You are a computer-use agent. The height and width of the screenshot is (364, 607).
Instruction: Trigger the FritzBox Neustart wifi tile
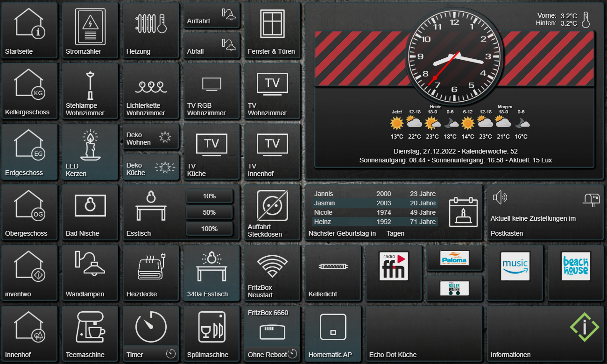pyautogui.click(x=272, y=273)
